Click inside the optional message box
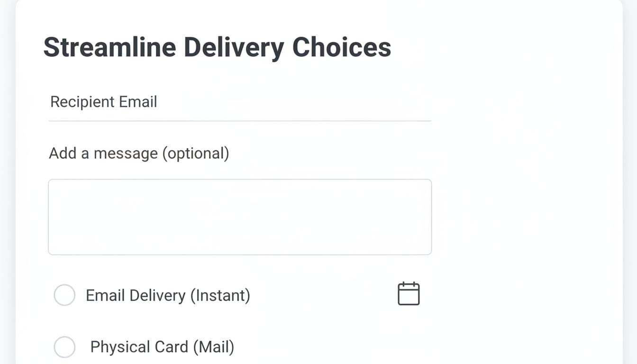This screenshot has height=364, width=637. pyautogui.click(x=239, y=216)
